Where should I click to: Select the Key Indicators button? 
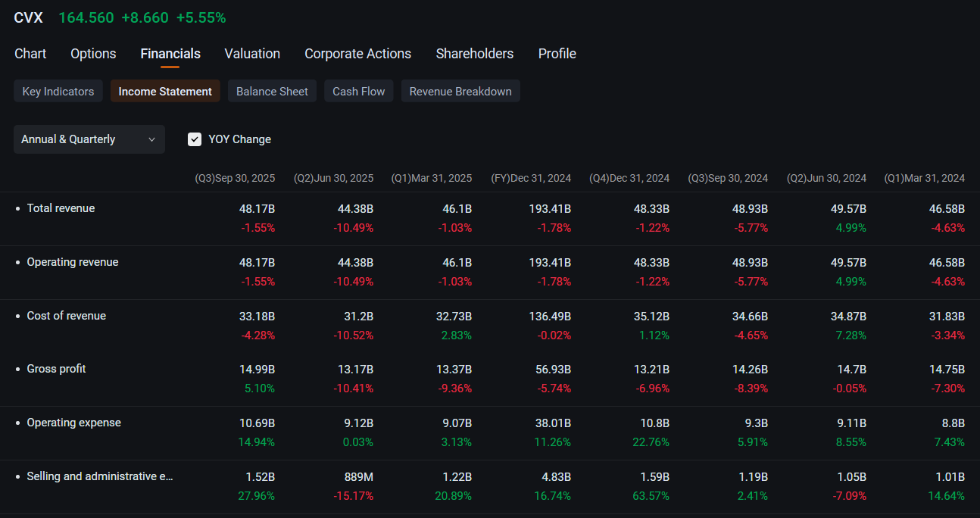point(58,91)
